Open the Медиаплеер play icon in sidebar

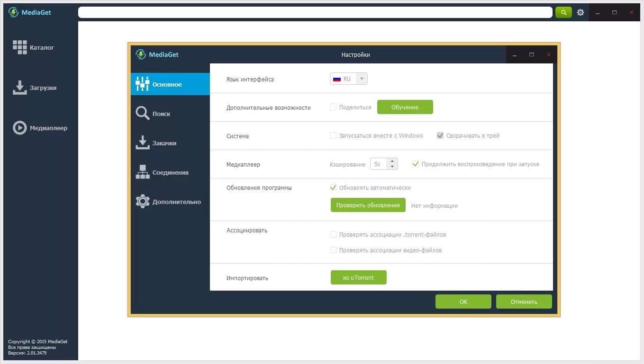click(x=19, y=128)
